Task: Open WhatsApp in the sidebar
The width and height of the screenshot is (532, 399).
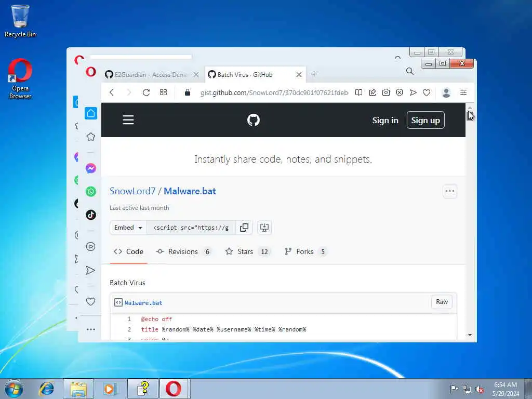Action: pyautogui.click(x=90, y=192)
